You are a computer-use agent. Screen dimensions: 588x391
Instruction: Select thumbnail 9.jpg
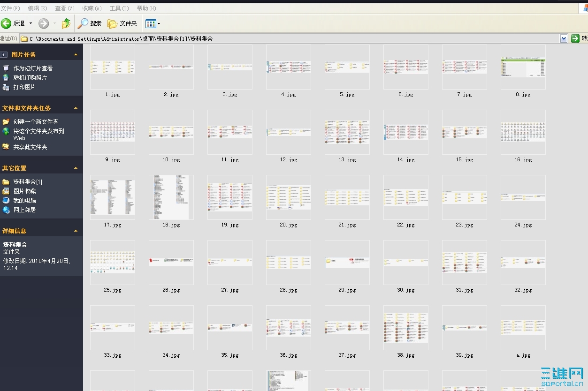click(x=113, y=132)
